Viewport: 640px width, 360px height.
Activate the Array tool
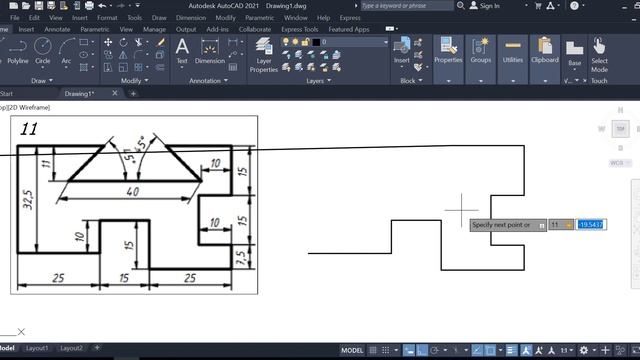click(139, 67)
